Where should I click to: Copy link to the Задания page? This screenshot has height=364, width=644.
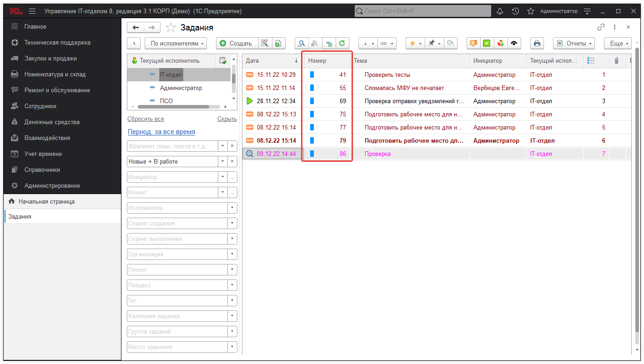coord(601,27)
